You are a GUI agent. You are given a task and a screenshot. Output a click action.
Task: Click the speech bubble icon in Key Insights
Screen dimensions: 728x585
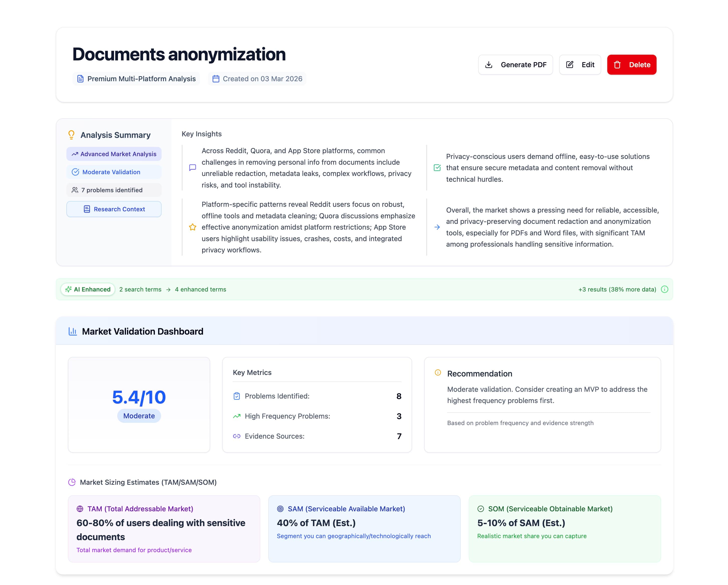click(x=192, y=167)
